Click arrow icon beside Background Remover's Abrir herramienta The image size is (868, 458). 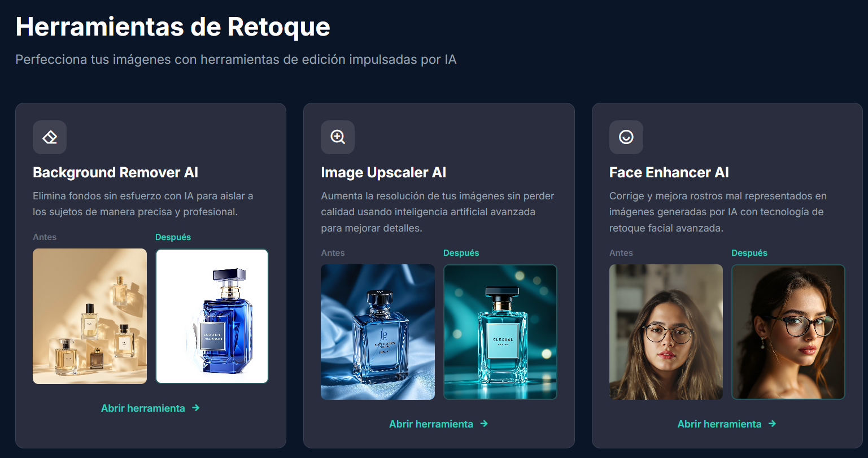[x=195, y=408]
